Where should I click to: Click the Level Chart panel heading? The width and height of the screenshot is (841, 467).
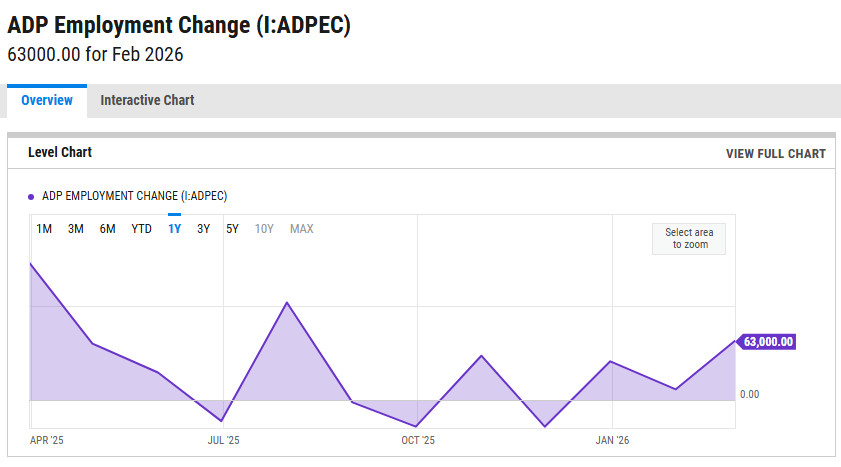tap(60, 153)
